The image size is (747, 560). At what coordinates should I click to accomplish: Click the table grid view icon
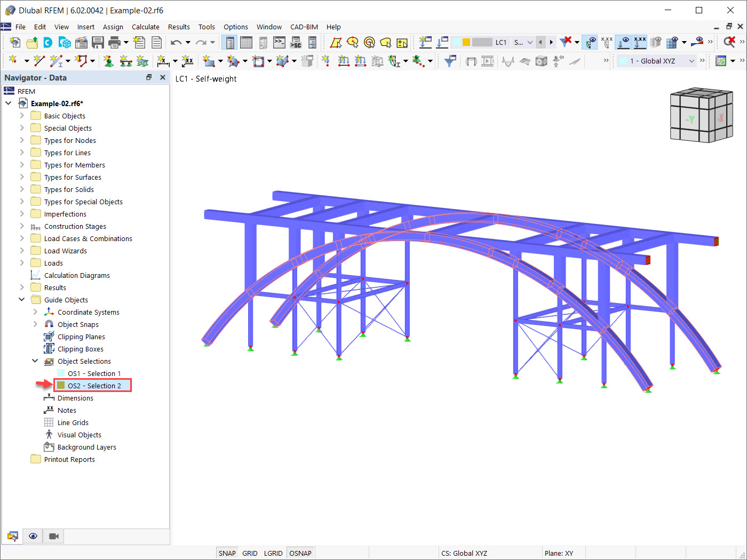[246, 42]
